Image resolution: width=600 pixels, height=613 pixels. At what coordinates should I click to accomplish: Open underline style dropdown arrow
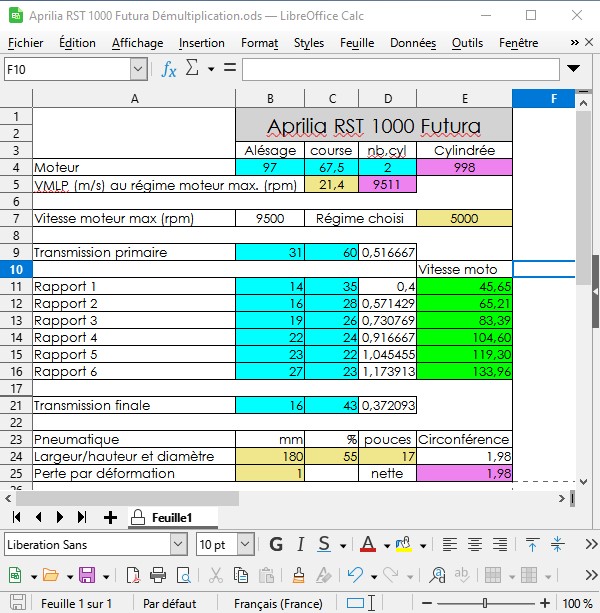(x=343, y=546)
